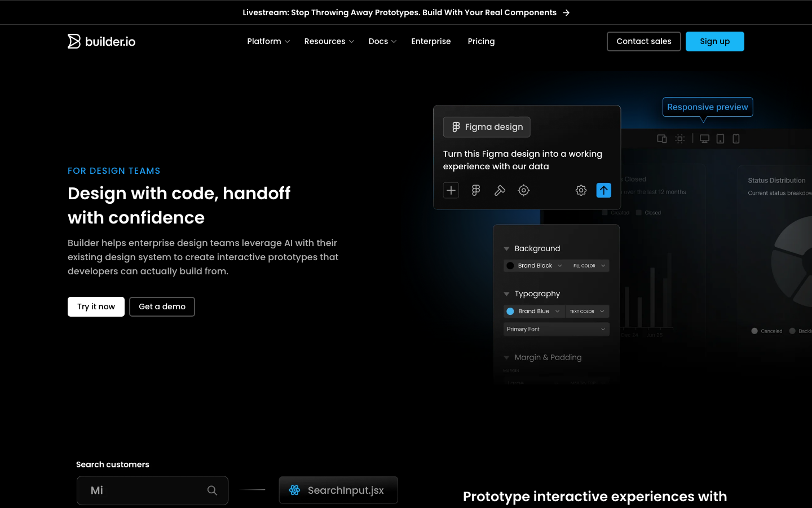Toggle the Canceled legend dot

(754, 331)
